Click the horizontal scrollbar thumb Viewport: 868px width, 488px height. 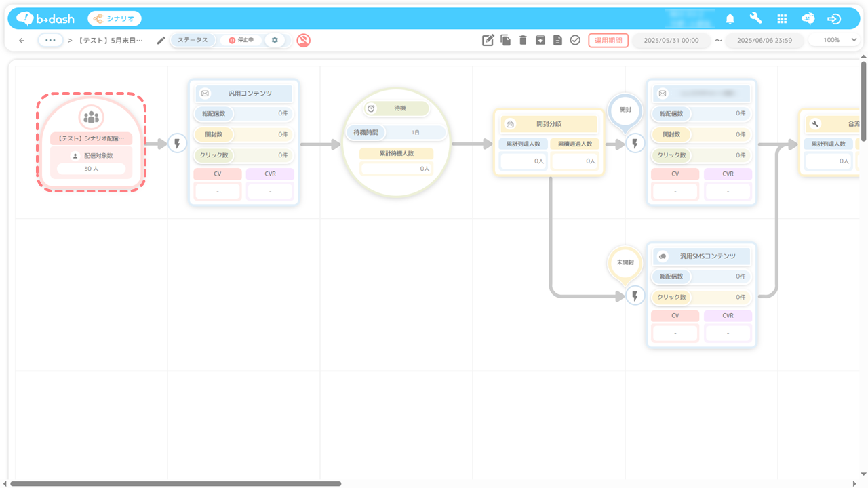(176, 483)
